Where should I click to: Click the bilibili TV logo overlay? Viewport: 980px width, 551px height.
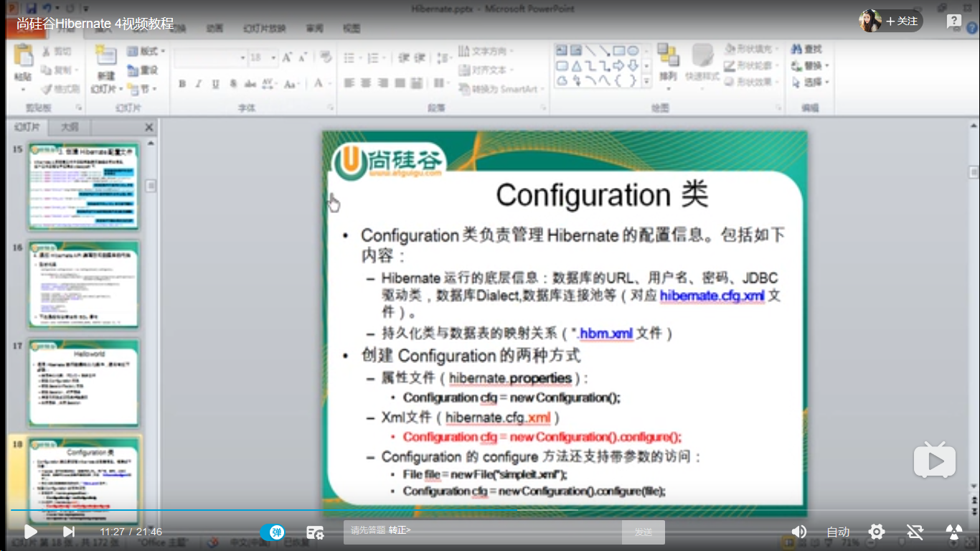tap(934, 460)
